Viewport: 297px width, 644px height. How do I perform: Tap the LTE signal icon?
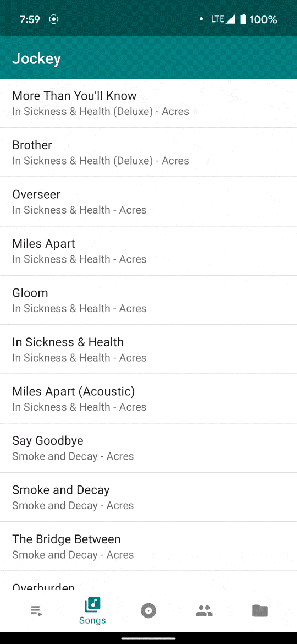223,19
